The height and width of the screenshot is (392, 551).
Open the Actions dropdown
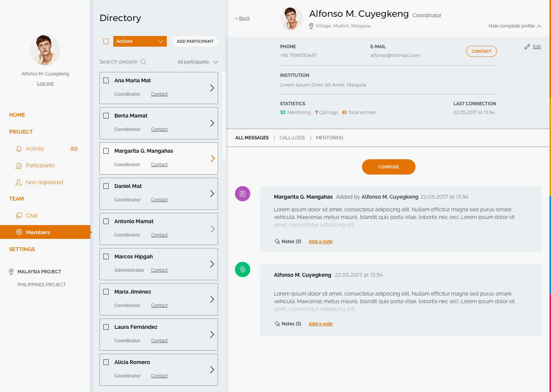[x=140, y=41]
